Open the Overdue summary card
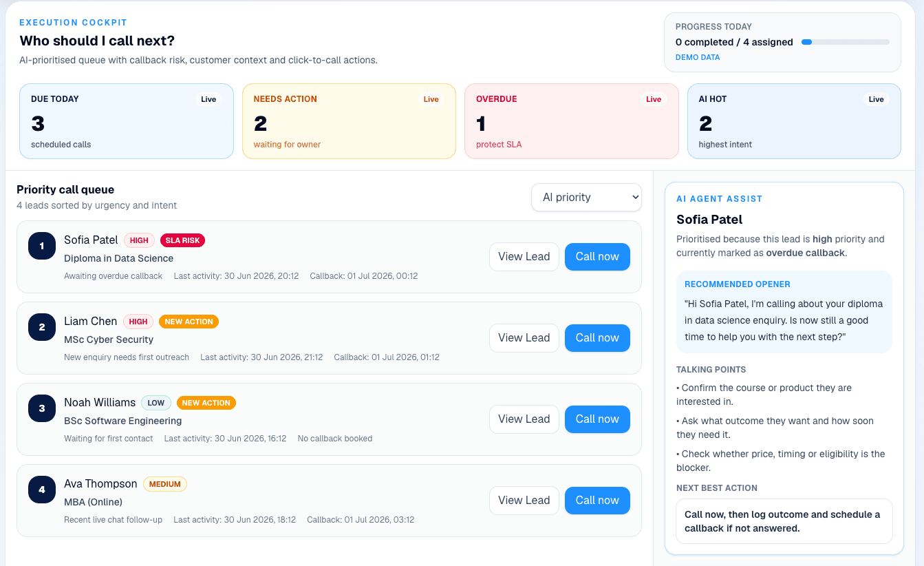This screenshot has height=566, width=924. pos(572,121)
